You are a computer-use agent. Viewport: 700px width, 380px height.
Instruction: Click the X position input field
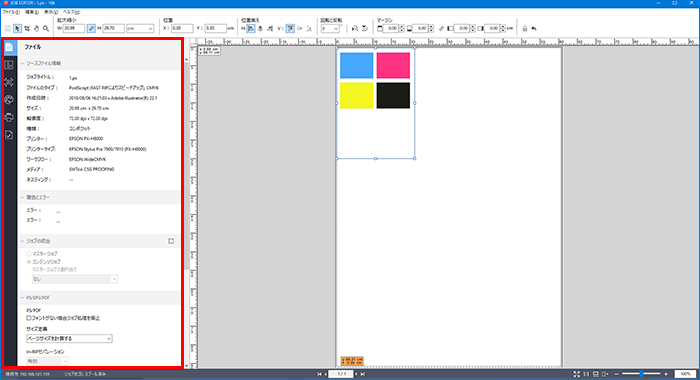point(182,28)
